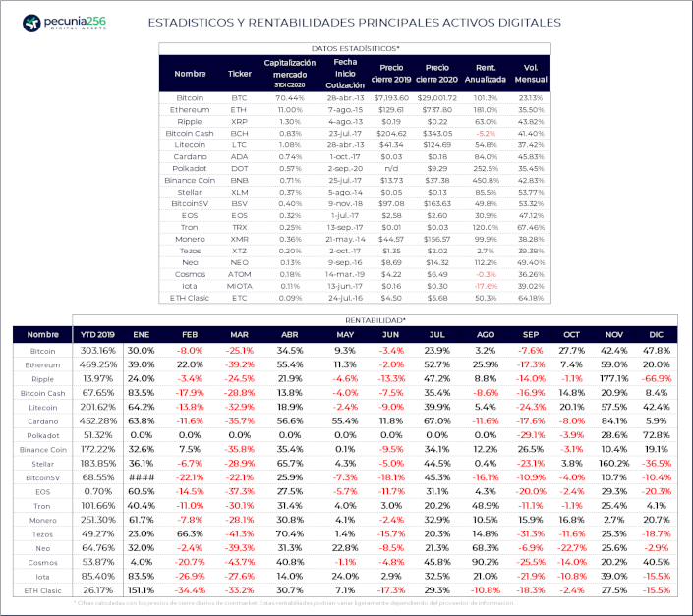Click ETH Clasic's monthly volatility '64.18%'
The image size is (693, 616).
coord(531,298)
